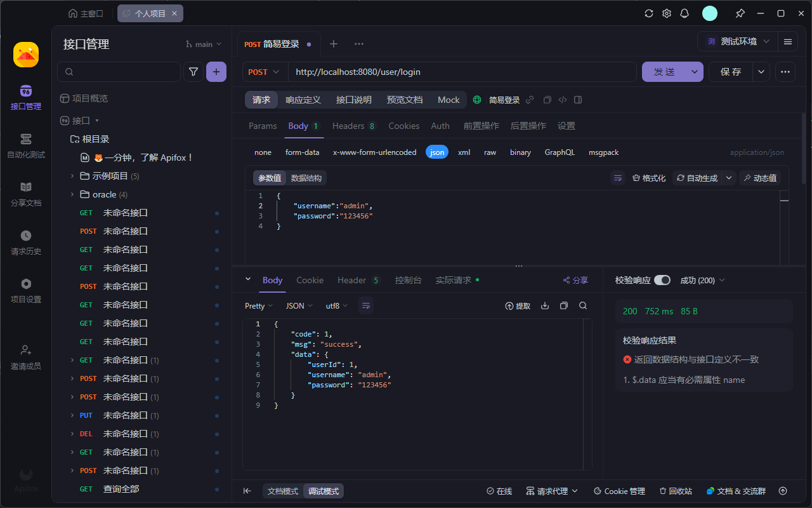Open the Mock tab

click(x=449, y=100)
